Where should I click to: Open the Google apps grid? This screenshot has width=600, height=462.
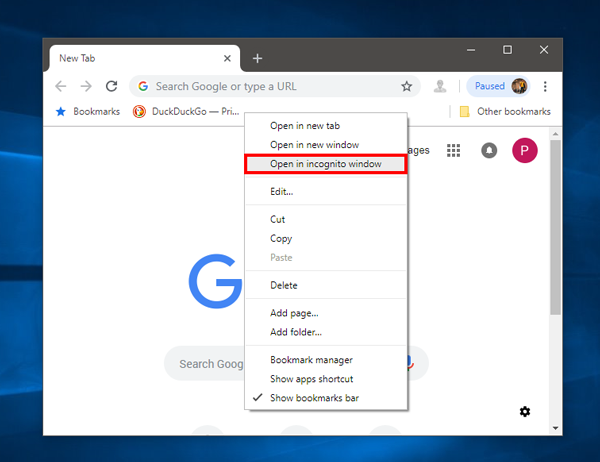(453, 150)
